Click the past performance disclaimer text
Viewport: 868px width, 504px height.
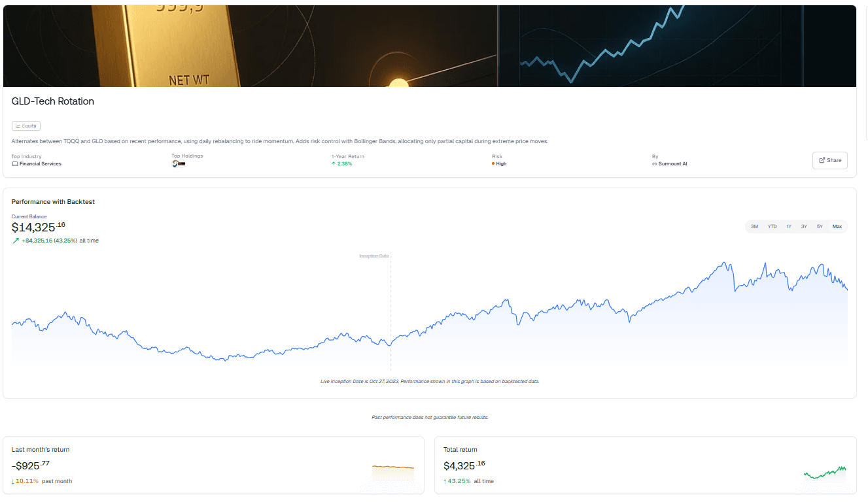(x=430, y=417)
